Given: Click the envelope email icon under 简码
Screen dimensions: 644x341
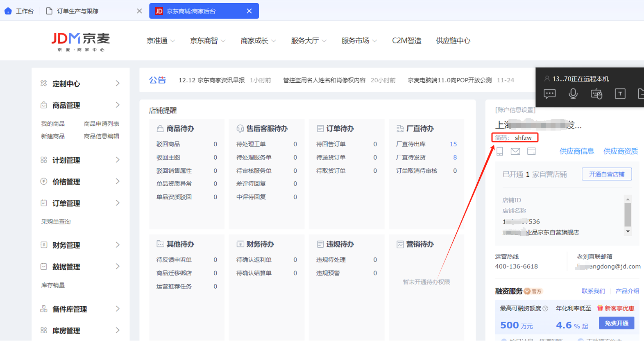Looking at the screenshot, I should (x=515, y=151).
